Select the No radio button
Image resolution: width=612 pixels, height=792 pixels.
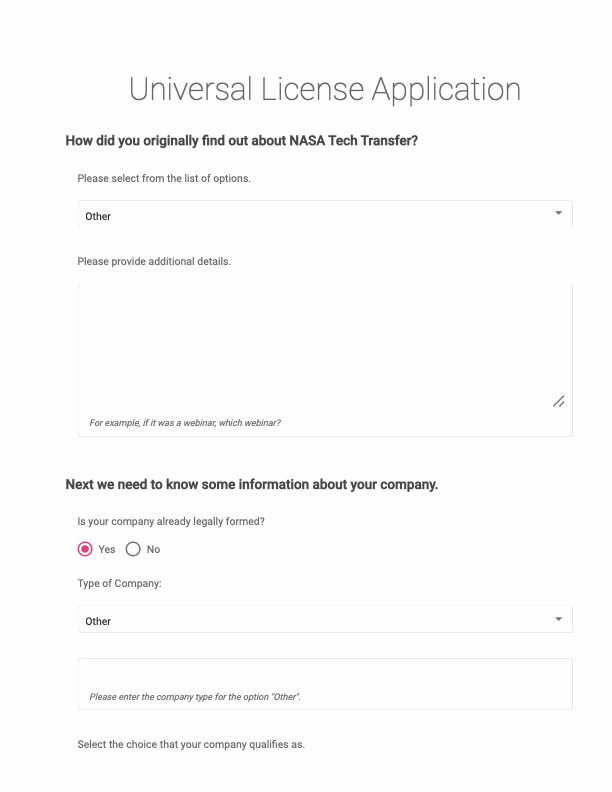[133, 549]
